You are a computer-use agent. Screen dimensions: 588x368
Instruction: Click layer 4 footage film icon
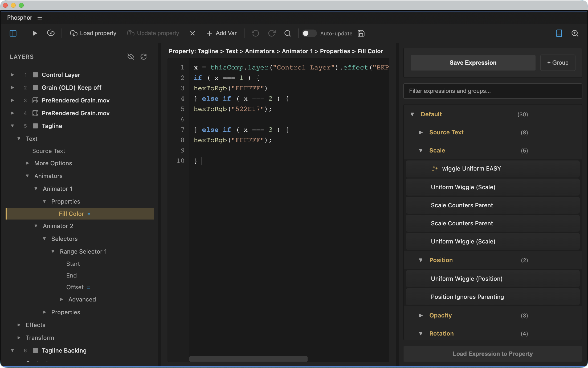[35, 113]
